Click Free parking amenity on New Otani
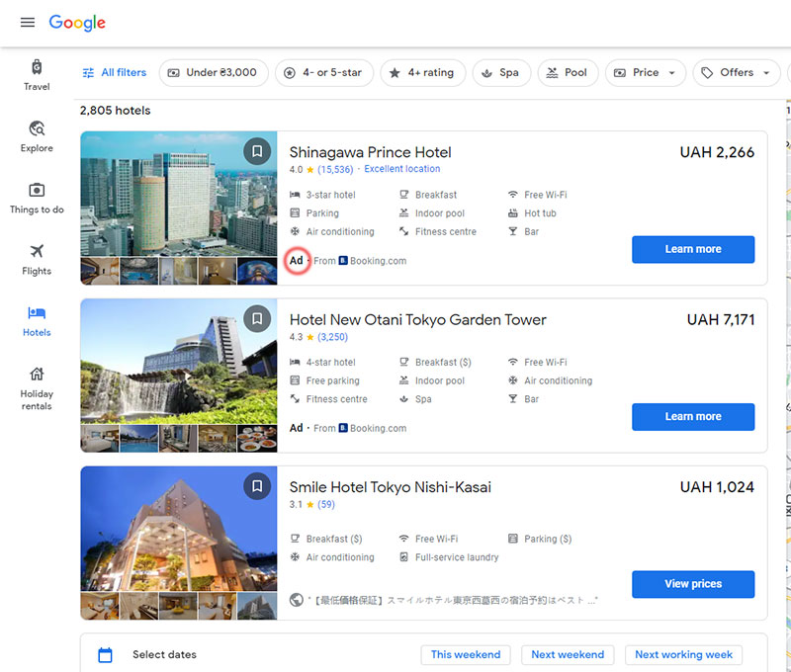 [x=325, y=380]
